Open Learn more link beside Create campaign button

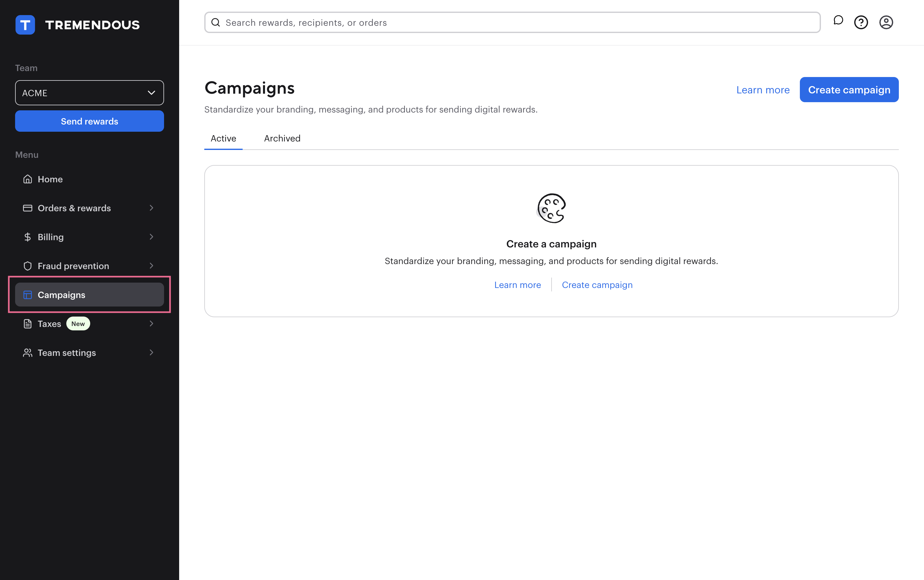click(x=763, y=90)
